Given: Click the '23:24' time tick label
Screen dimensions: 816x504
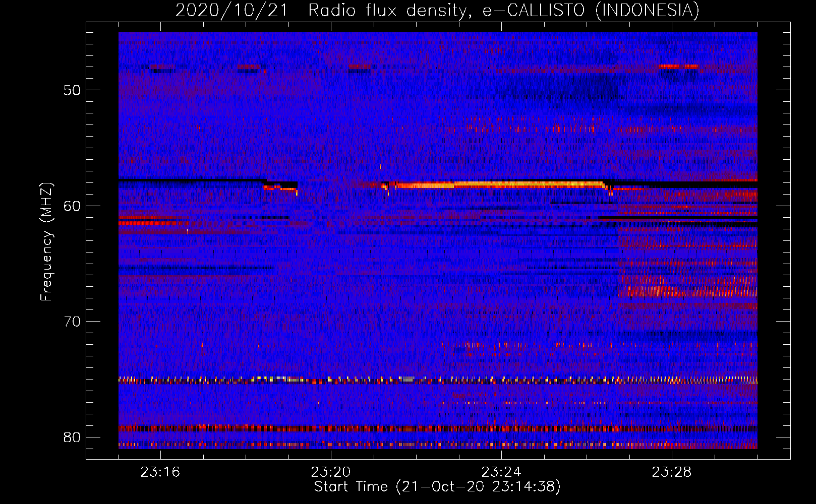Looking at the screenshot, I should pyautogui.click(x=501, y=472).
